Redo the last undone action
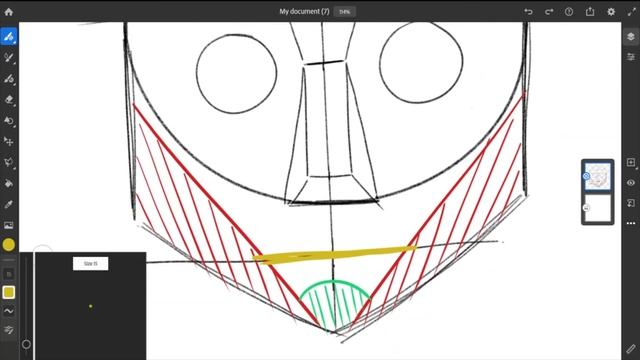The image size is (640, 360). tap(549, 12)
